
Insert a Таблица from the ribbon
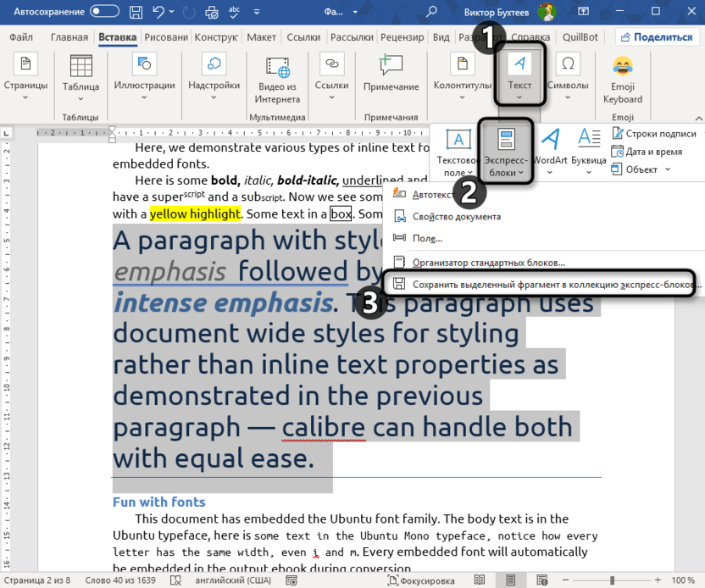coord(80,75)
